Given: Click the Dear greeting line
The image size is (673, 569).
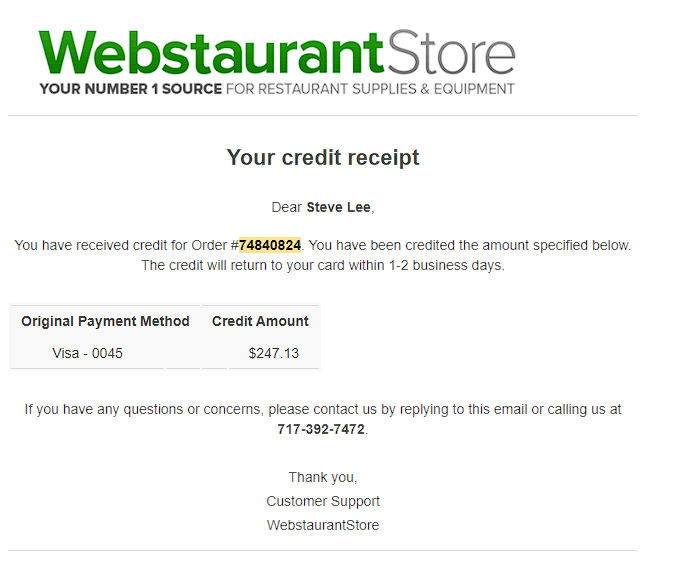Looking at the screenshot, I should click(323, 207).
